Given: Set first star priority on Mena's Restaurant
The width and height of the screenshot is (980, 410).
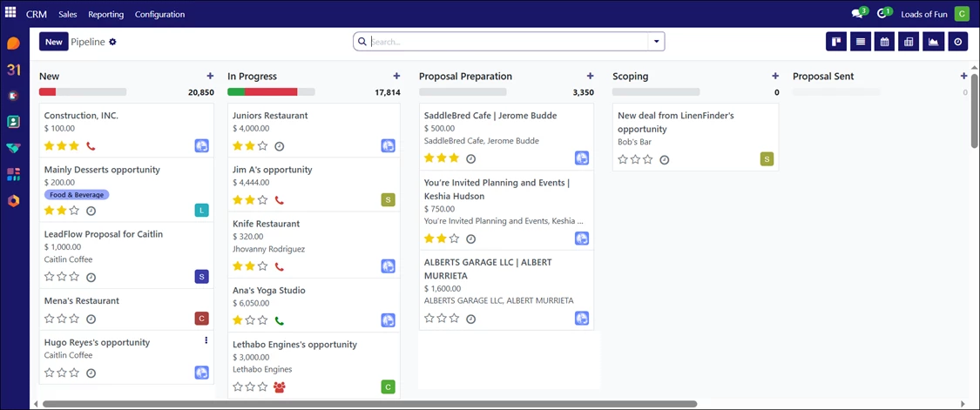Looking at the screenshot, I should (50, 319).
